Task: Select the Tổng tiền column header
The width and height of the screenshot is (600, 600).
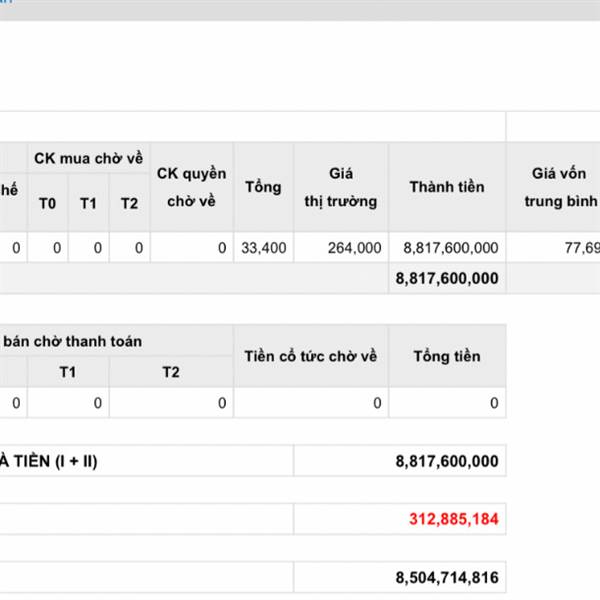Action: (x=446, y=356)
